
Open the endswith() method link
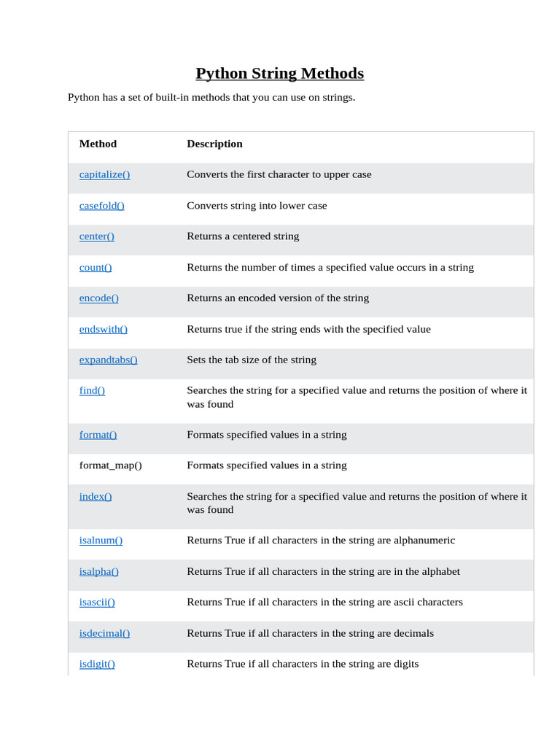point(103,329)
